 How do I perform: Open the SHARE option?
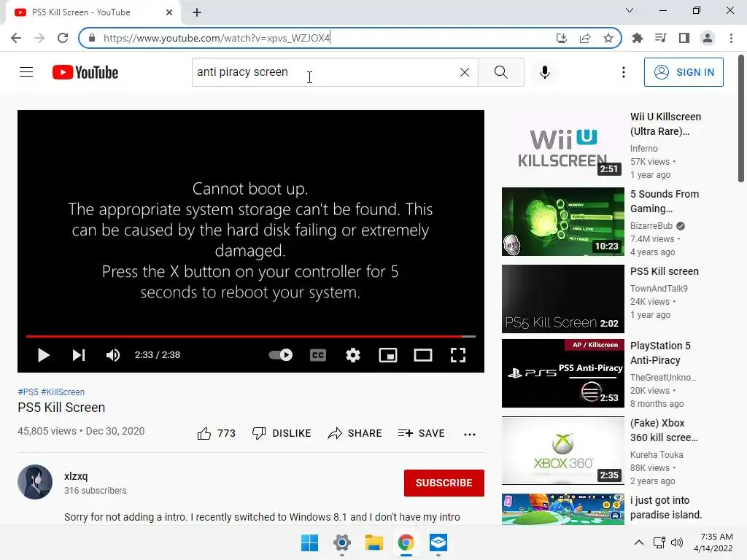[355, 433]
